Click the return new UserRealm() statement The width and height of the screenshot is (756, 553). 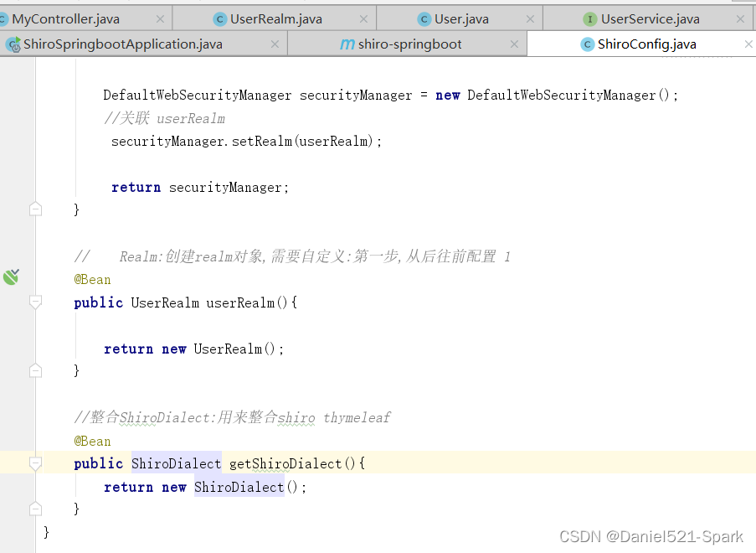click(x=194, y=349)
